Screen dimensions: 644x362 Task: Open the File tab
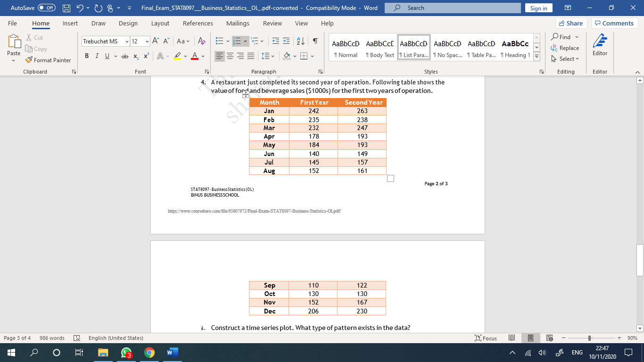tap(12, 23)
